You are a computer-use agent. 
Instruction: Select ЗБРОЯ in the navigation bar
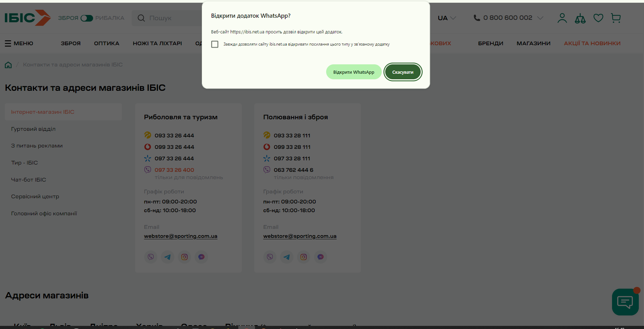[71, 43]
